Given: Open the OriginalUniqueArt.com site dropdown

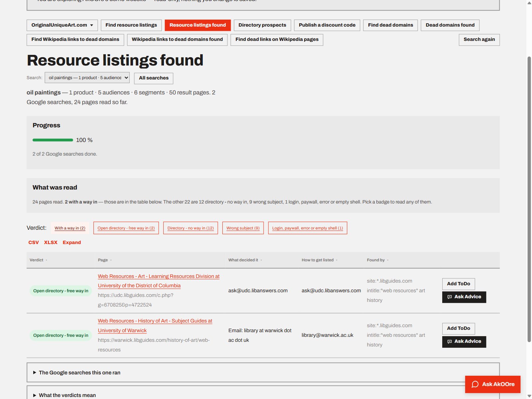Looking at the screenshot, I should point(62,25).
